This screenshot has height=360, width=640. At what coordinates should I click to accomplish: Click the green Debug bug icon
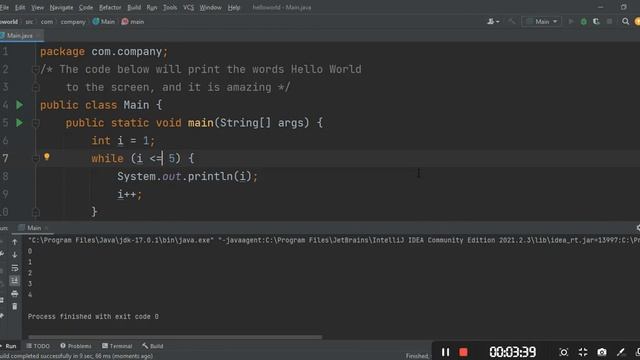click(x=584, y=22)
